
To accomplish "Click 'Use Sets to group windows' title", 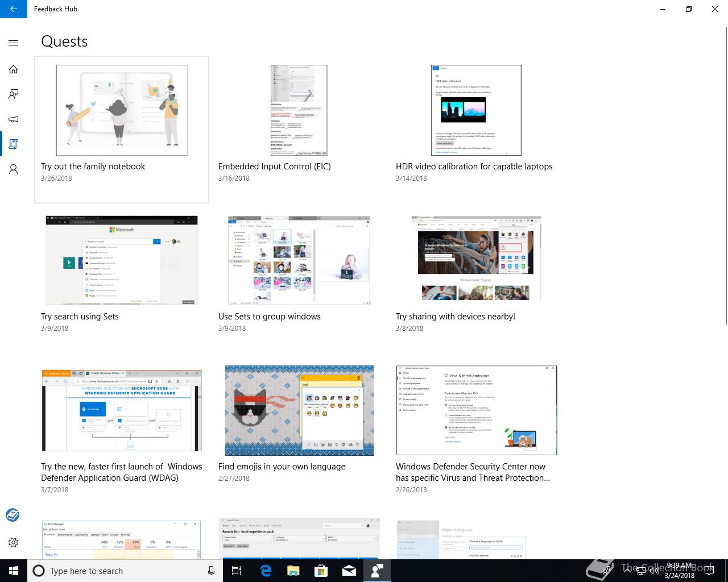I will point(270,317).
